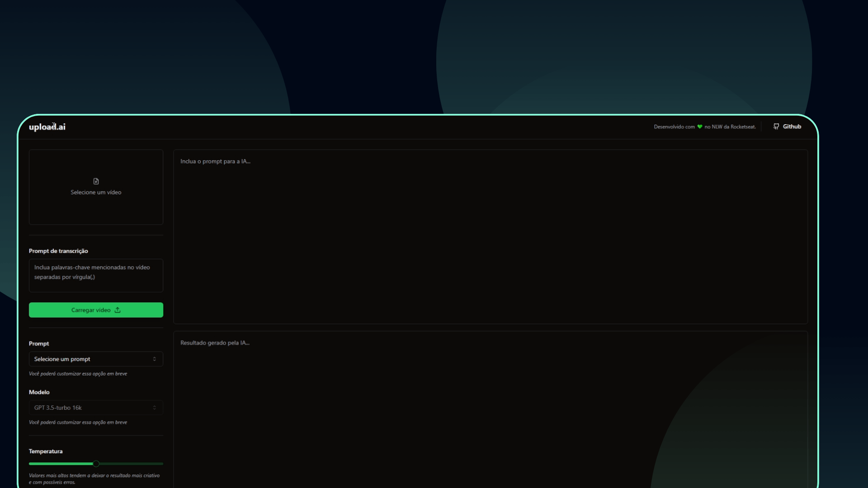Click the 'Prompt de transcrição' label

click(x=58, y=251)
